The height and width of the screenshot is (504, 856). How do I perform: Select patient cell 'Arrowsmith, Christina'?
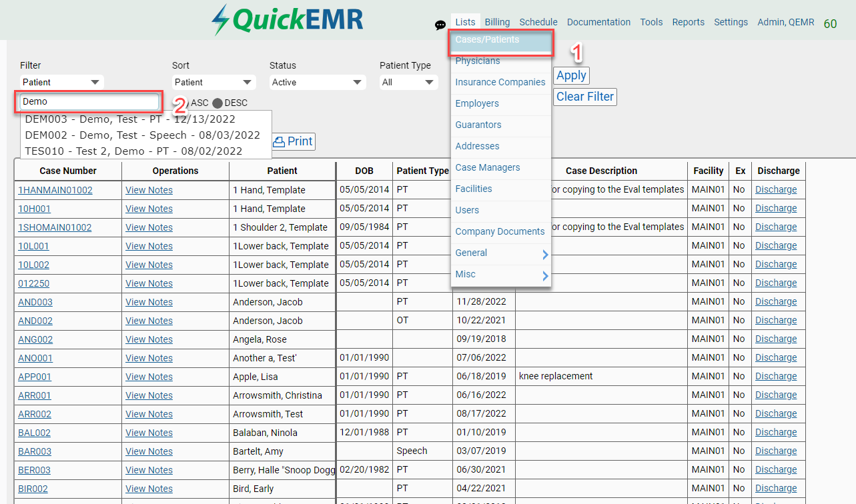(x=282, y=395)
